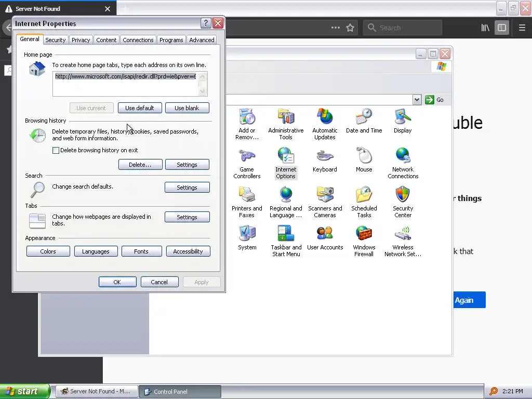Open Search defaults Settings button
This screenshot has height=399, width=532.
tap(187, 187)
